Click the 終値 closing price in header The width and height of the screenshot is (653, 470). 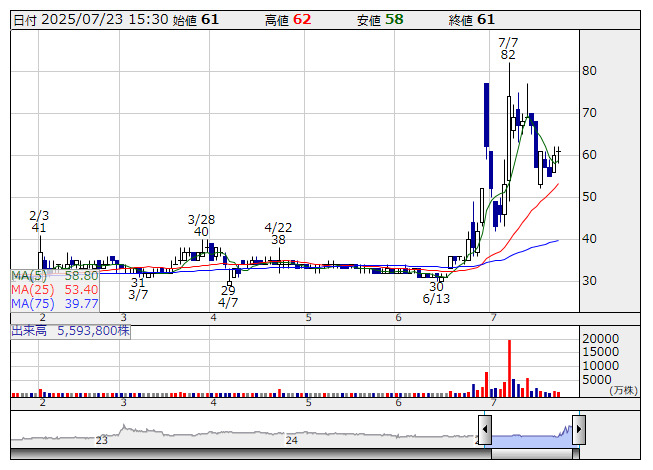click(x=472, y=19)
